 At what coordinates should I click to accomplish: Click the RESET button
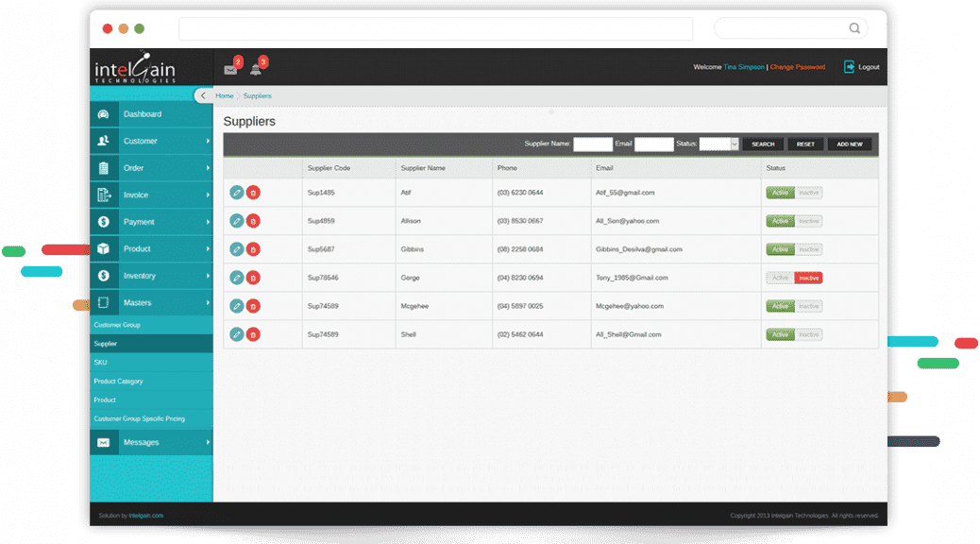(x=805, y=144)
